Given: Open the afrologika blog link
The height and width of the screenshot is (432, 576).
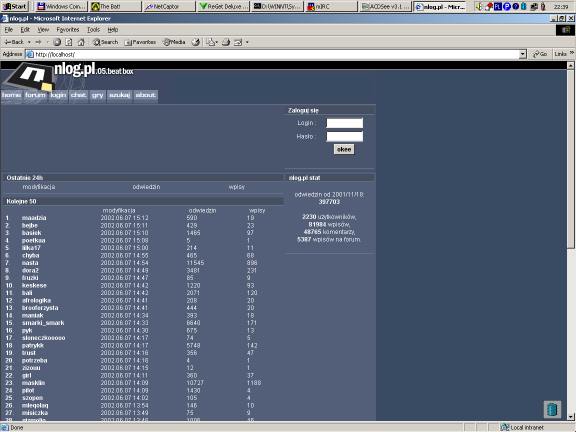Looking at the screenshot, I should tap(36, 300).
